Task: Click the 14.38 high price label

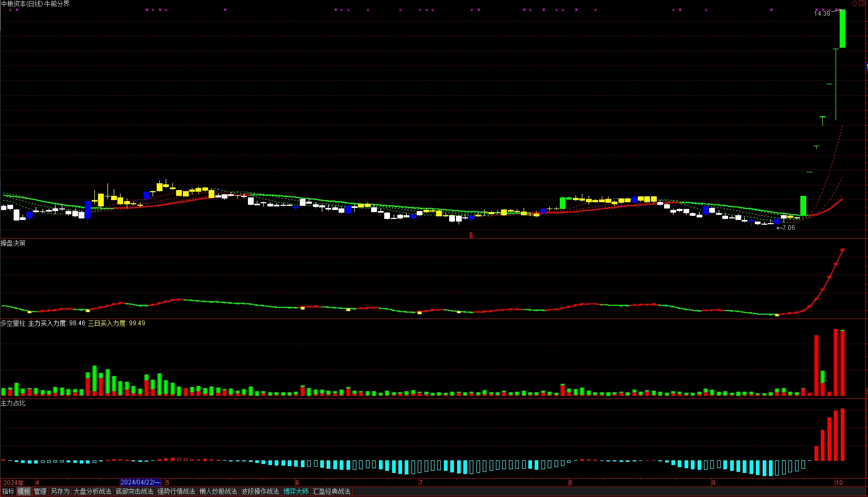Action: pyautogui.click(x=822, y=14)
